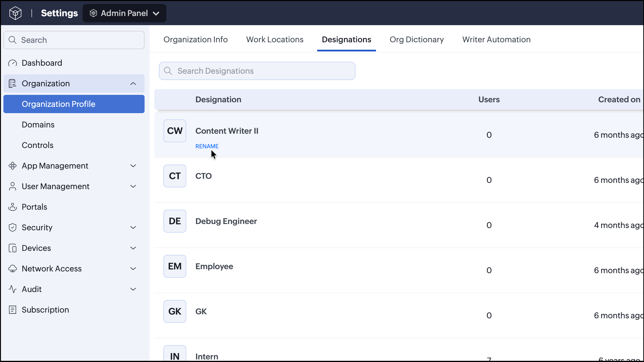Viewport: 644px width, 362px height.
Task: Click the Designation column header
Action: tap(218, 99)
